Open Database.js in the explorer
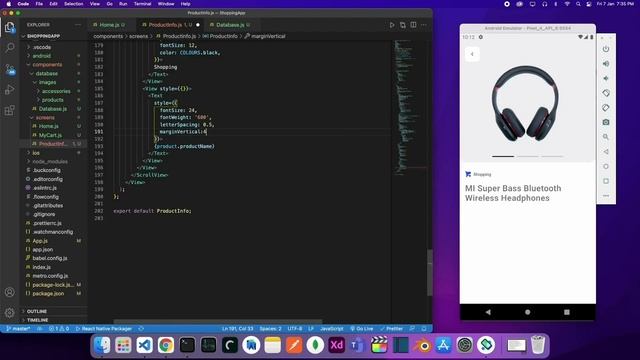 (53, 109)
